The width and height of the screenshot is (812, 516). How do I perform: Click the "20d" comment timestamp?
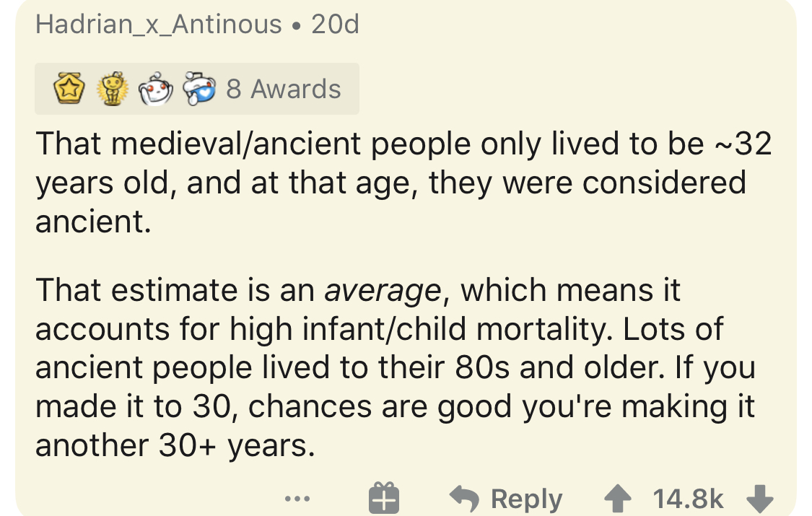tap(335, 25)
